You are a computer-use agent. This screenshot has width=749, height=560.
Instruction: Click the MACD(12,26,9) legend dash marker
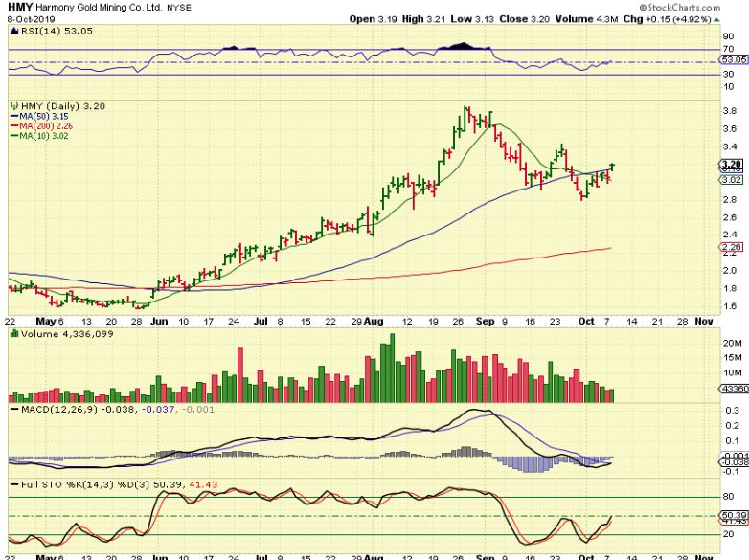pyautogui.click(x=13, y=410)
